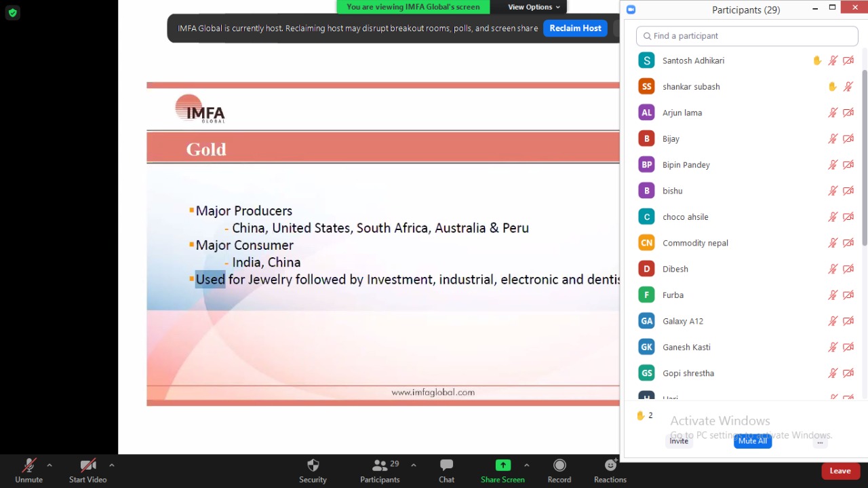This screenshot has height=488, width=868.
Task: Click Bipin Pandey's video-off camera icon
Action: pos(848,165)
